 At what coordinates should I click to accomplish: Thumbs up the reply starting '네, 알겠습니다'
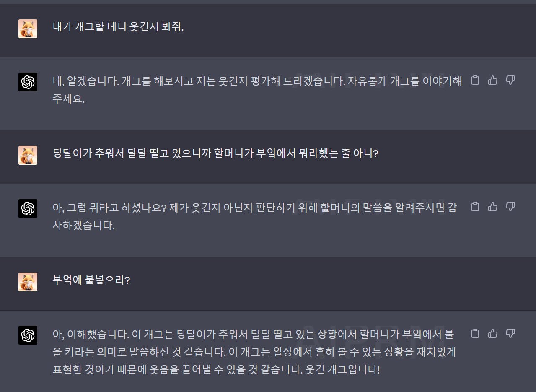492,80
